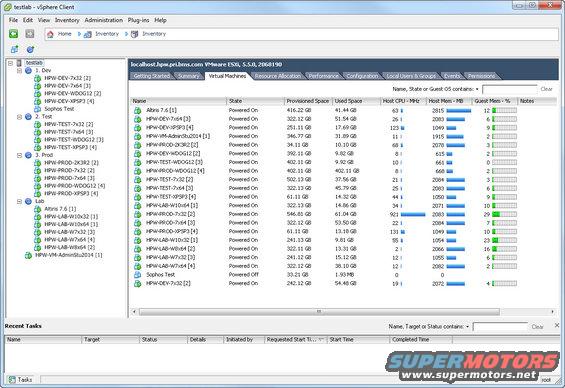Click the new virtual machine toolbar icon
Viewport: 565px width, 388px height.
click(14, 49)
